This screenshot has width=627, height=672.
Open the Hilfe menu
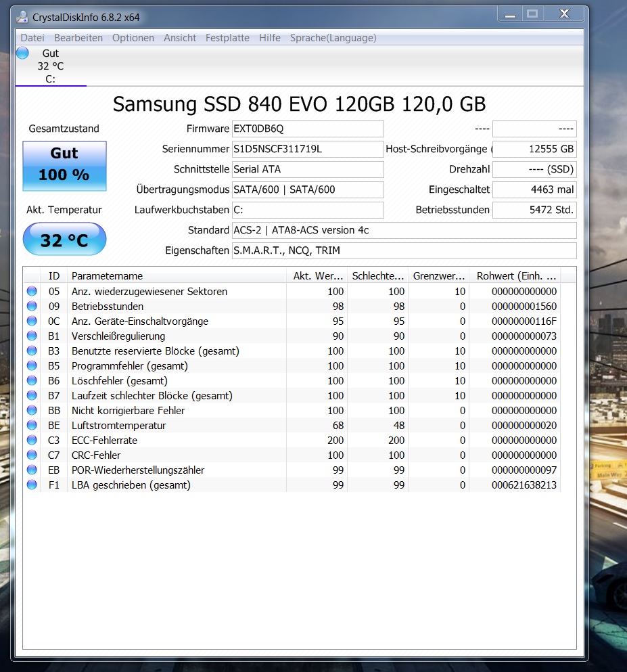click(x=270, y=38)
